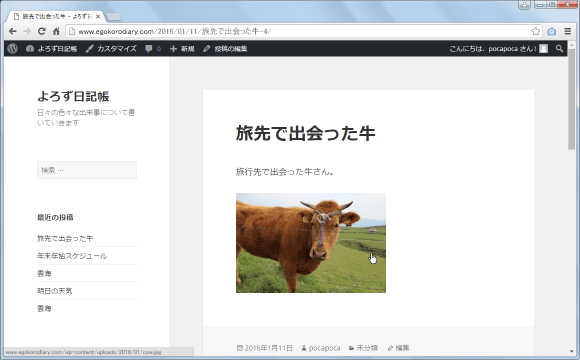
Task: Click the camera extension icon
Action: coord(552,31)
